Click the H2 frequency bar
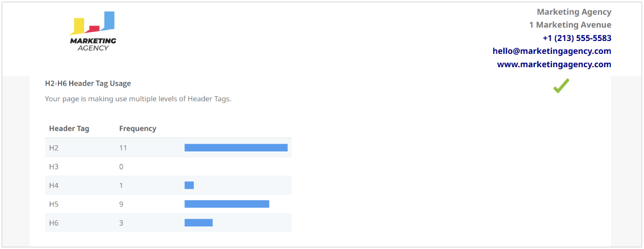 [236, 148]
